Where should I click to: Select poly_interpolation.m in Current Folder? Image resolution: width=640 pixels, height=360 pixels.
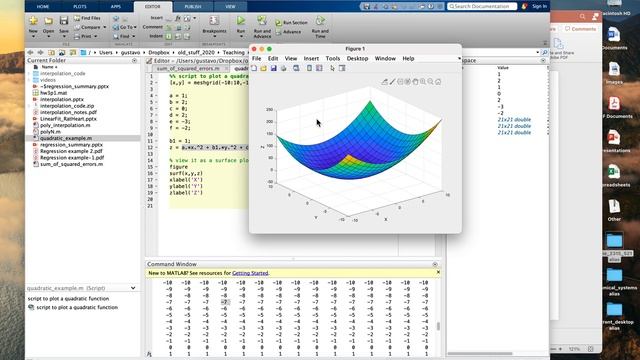[65, 125]
